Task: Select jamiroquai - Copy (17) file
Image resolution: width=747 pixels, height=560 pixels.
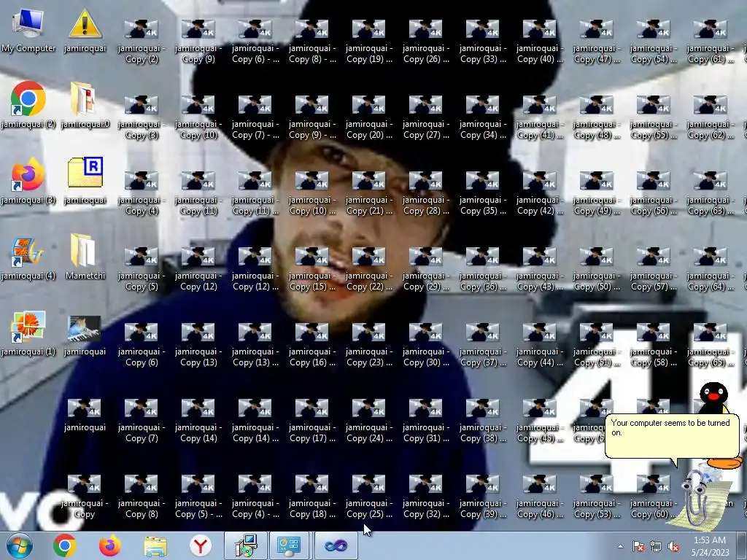Action: coord(311,419)
